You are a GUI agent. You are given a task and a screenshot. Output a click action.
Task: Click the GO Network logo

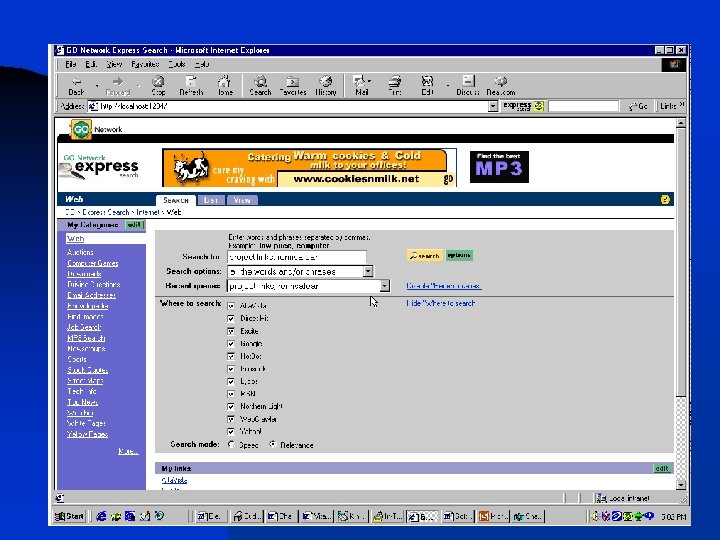click(x=81, y=129)
